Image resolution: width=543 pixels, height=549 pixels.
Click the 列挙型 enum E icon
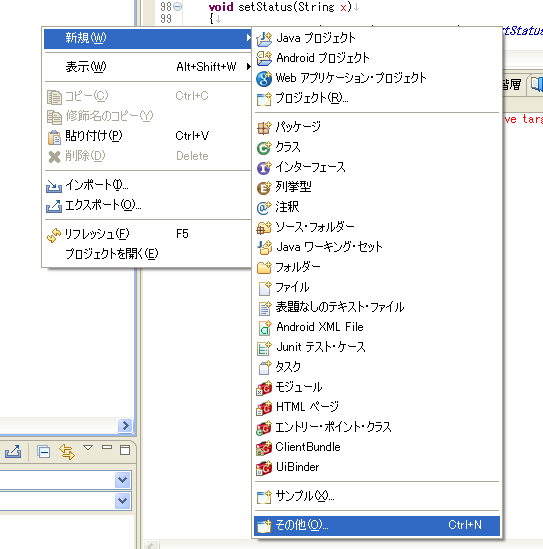264,188
